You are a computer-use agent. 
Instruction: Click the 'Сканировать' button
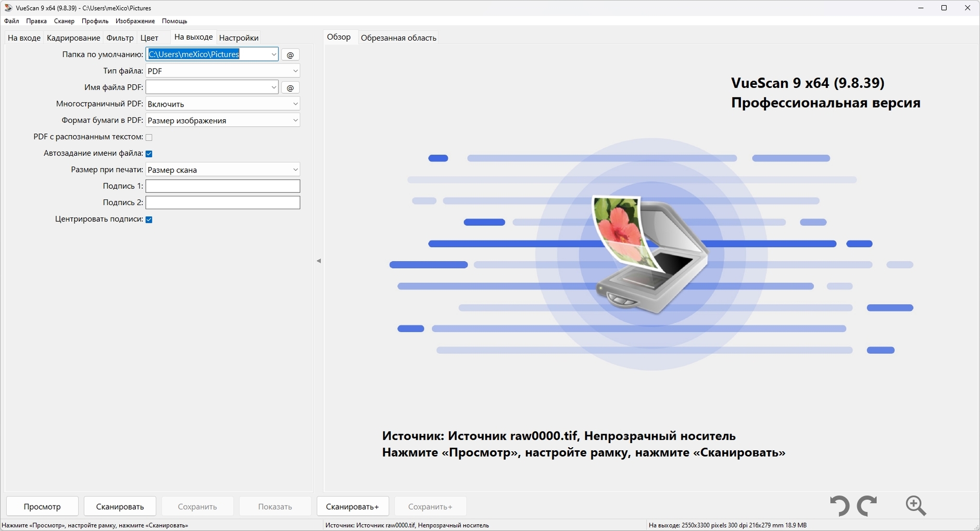(x=120, y=507)
